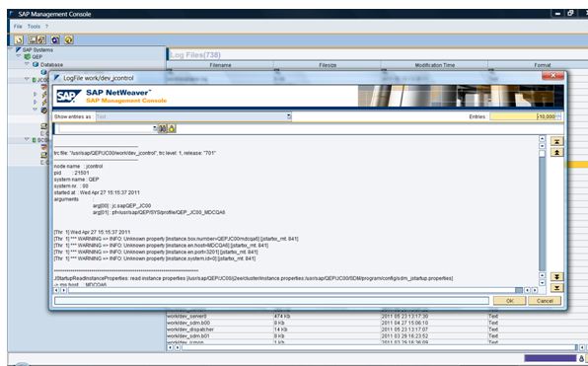The height and width of the screenshot is (366, 588).
Task: Select the QEP tree label
Action: [x=37, y=57]
